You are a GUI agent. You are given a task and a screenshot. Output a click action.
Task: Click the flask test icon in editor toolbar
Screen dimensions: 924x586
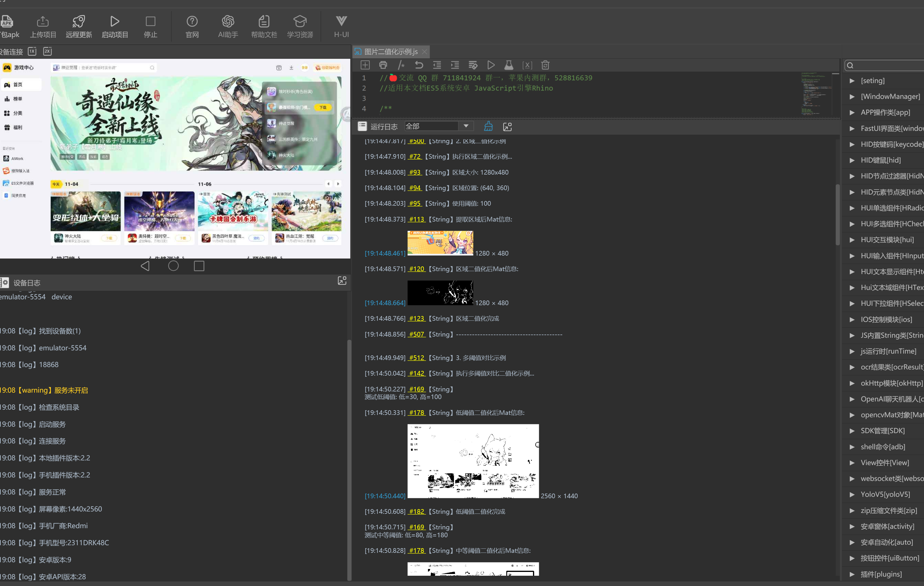coord(509,65)
